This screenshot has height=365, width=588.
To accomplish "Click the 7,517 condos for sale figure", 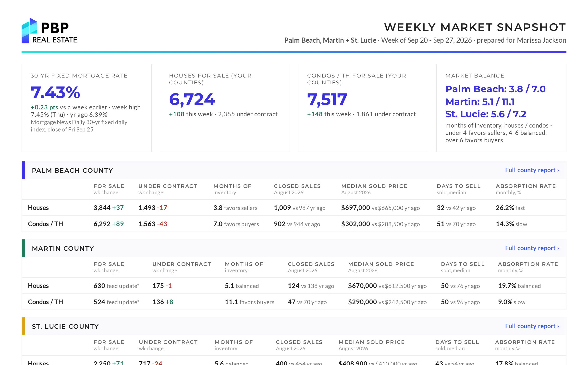I will click(327, 99).
